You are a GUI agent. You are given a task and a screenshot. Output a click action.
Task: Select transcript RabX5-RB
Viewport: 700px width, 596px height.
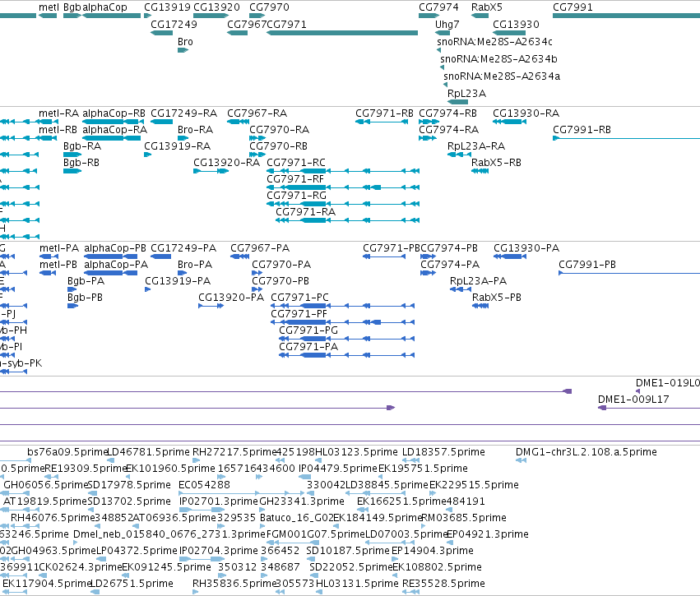[480, 171]
